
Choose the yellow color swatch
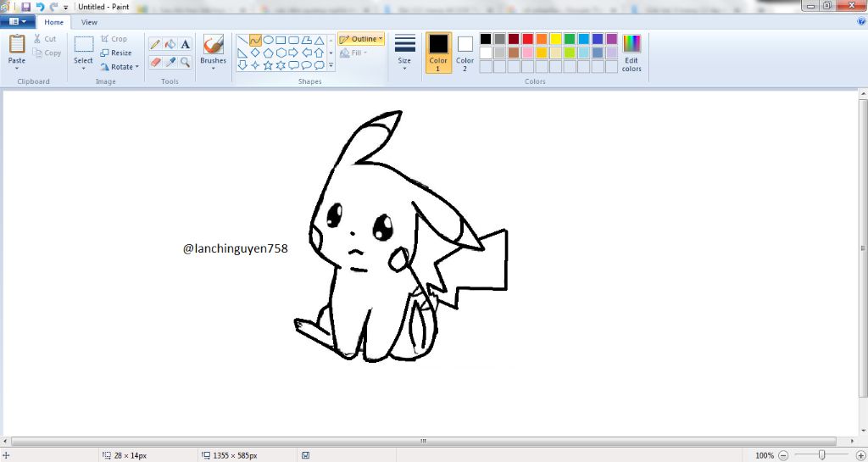(555, 39)
